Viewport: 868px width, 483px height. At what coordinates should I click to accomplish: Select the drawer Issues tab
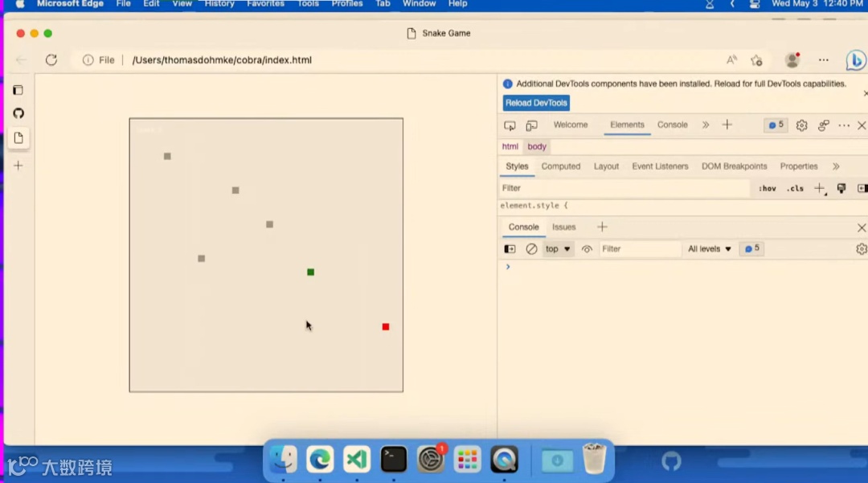coord(563,227)
